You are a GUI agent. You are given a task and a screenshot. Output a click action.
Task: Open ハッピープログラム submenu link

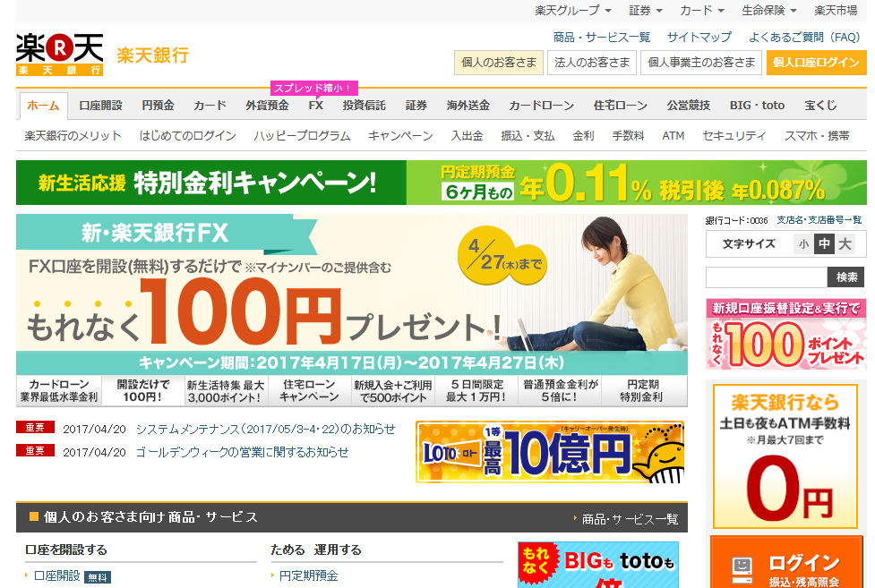(x=303, y=136)
